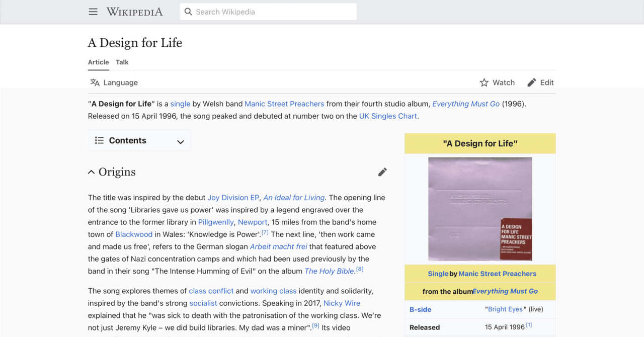Viewport: 644px width, 337px height.
Task: Open the Arbeit macht frei link
Action: tap(278, 246)
